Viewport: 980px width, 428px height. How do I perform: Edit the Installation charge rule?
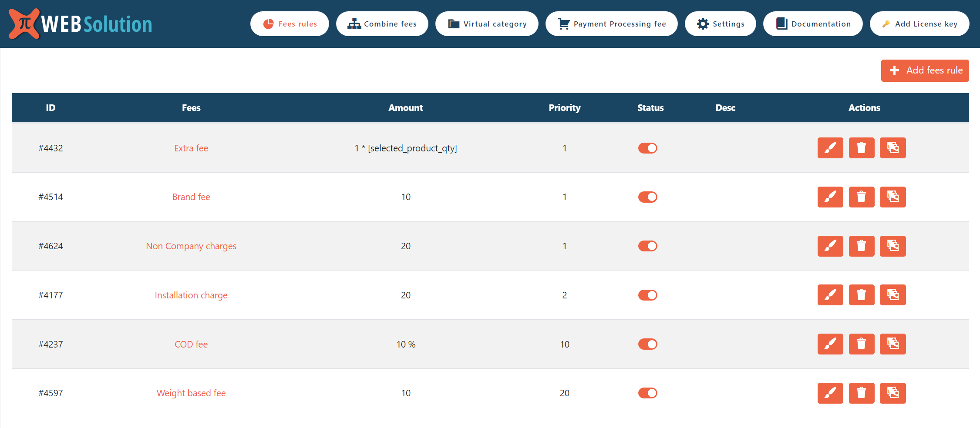pos(830,295)
